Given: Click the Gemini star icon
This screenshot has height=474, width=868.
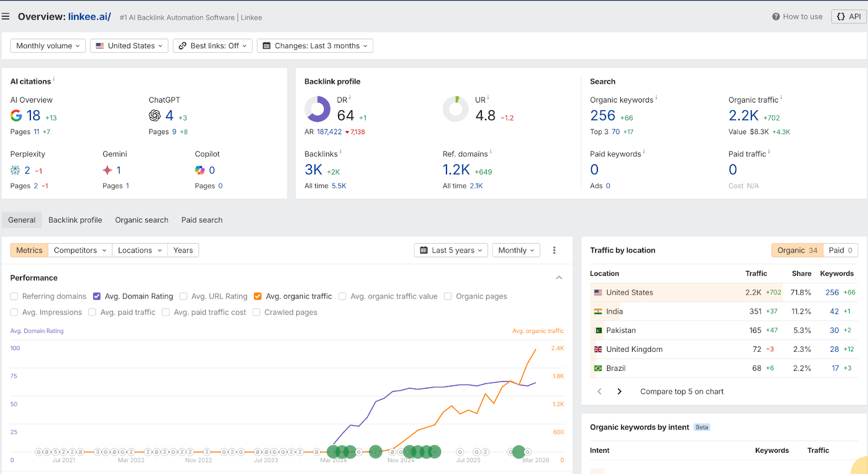Looking at the screenshot, I should 107,170.
